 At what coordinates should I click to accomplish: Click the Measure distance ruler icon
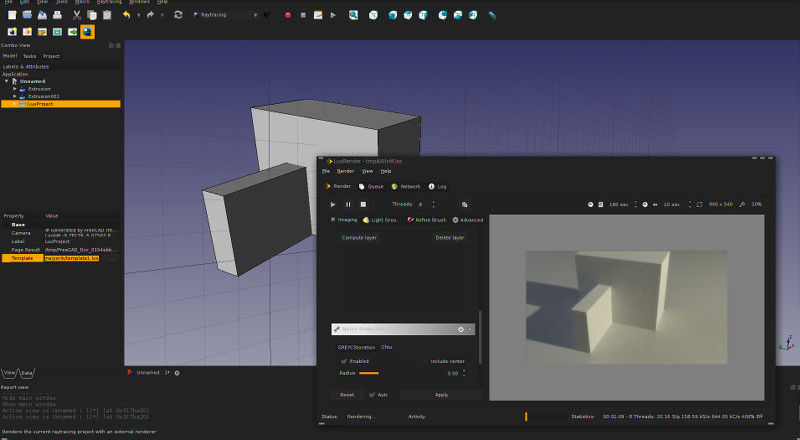tap(492, 15)
